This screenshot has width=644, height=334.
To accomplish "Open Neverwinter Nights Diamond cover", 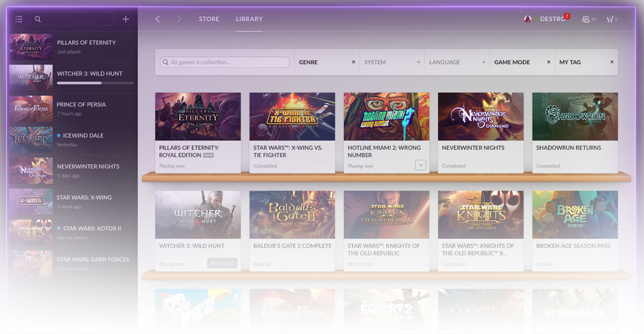I will [x=481, y=117].
